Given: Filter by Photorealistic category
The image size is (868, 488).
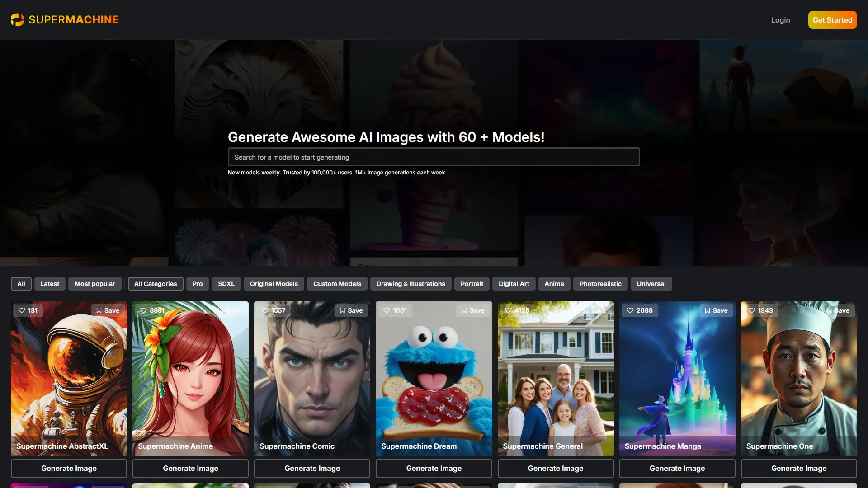Looking at the screenshot, I should [x=600, y=284].
